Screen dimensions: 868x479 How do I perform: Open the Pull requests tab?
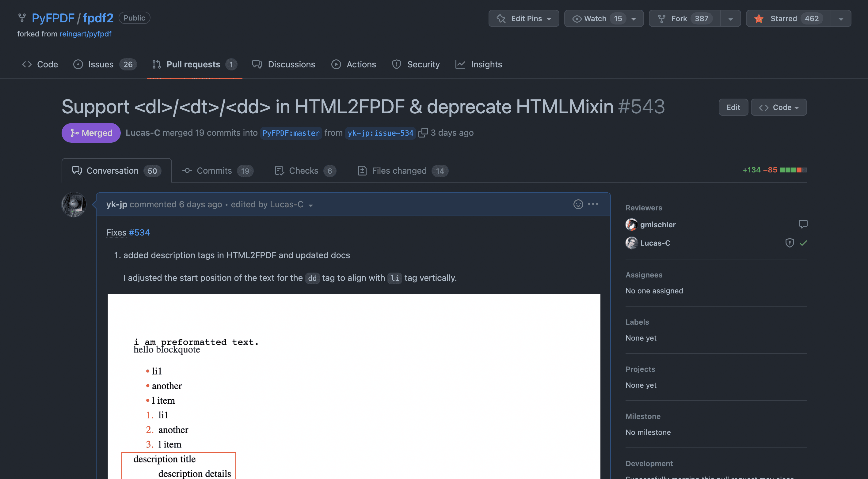tap(194, 64)
